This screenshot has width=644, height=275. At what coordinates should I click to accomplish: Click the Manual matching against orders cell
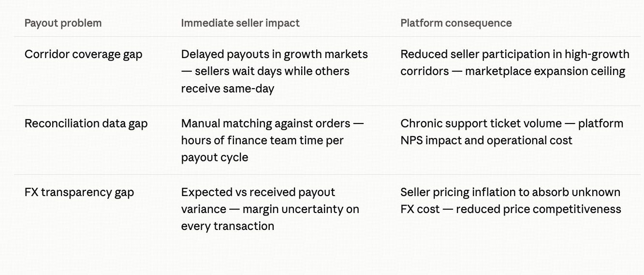[x=273, y=140]
